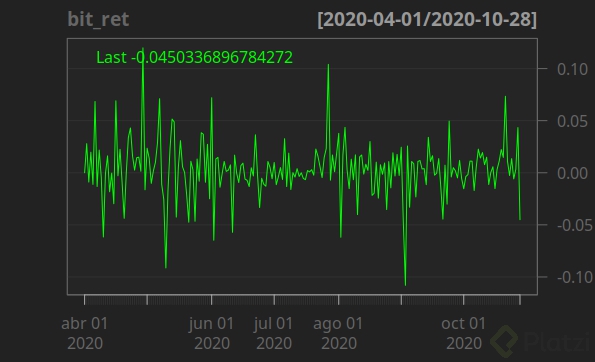Screen dimensions: 595x362
Task: Click the x-axis tick mark above abr 01
Action: click(85, 299)
